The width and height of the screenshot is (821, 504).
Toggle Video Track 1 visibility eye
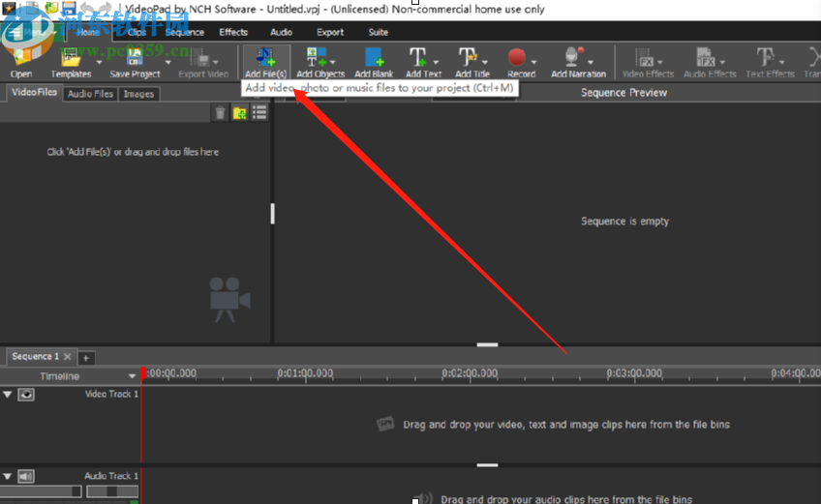[x=26, y=394]
